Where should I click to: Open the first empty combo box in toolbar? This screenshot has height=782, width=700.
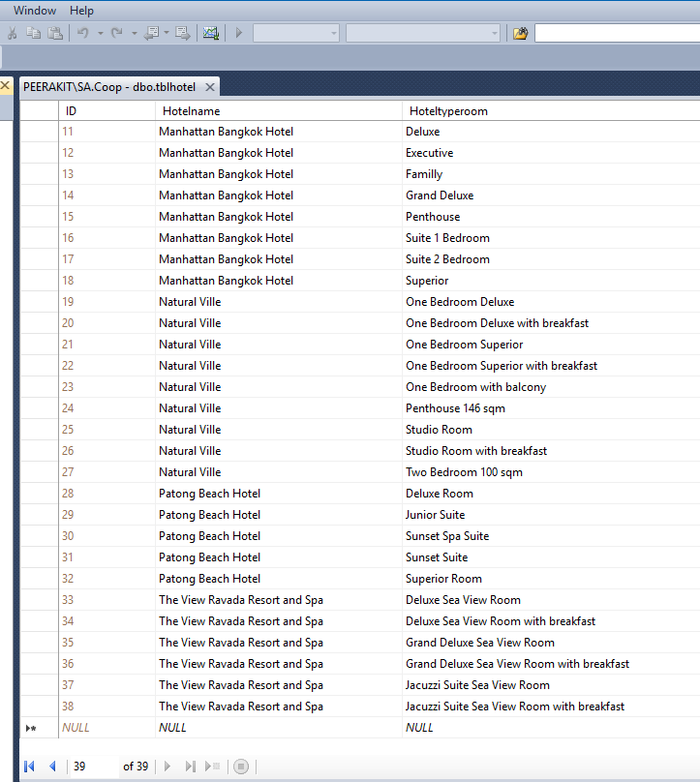[296, 34]
